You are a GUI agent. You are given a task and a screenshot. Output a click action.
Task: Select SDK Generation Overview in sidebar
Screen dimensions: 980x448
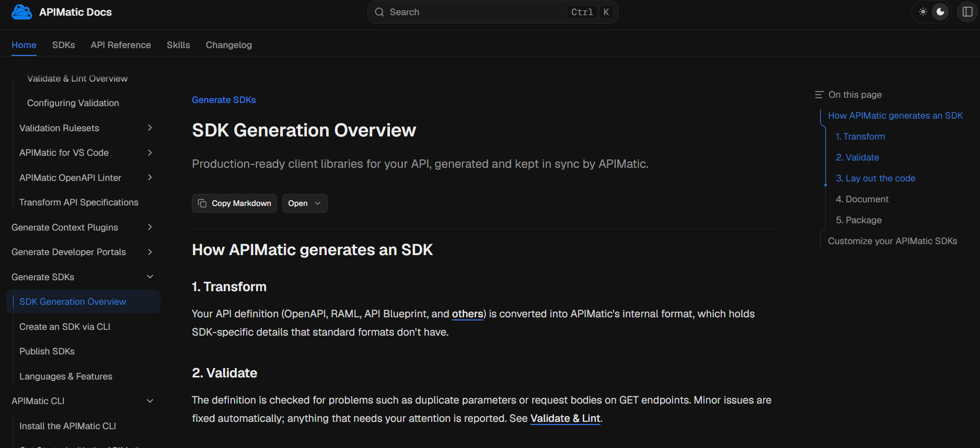point(84,302)
